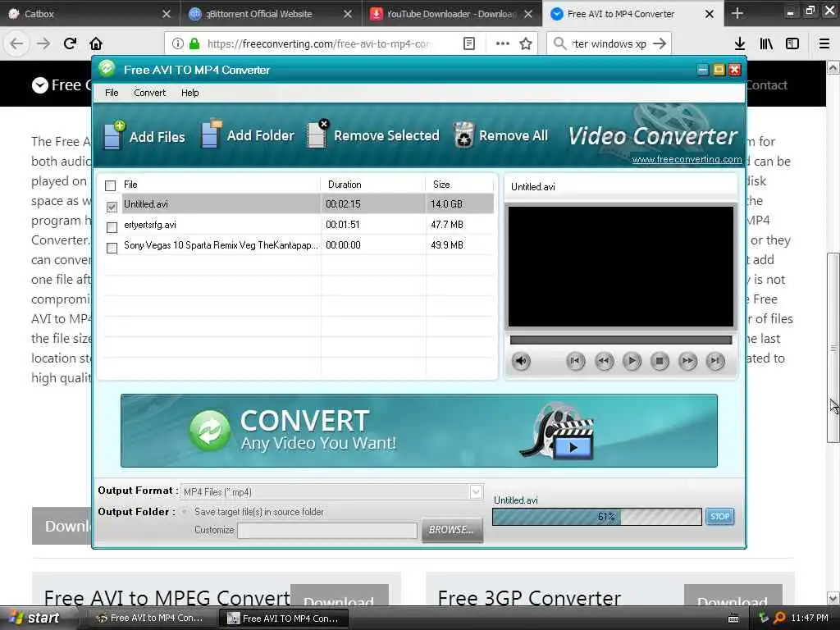Click the taskbar clock showing 11:47 PM
This screenshot has width=840, height=630.
[x=810, y=618]
